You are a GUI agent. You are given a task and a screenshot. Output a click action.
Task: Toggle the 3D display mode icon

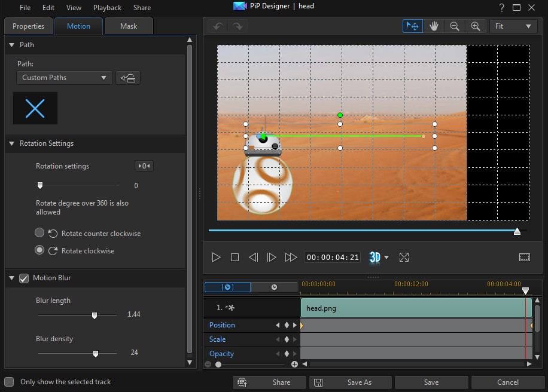(x=375, y=258)
